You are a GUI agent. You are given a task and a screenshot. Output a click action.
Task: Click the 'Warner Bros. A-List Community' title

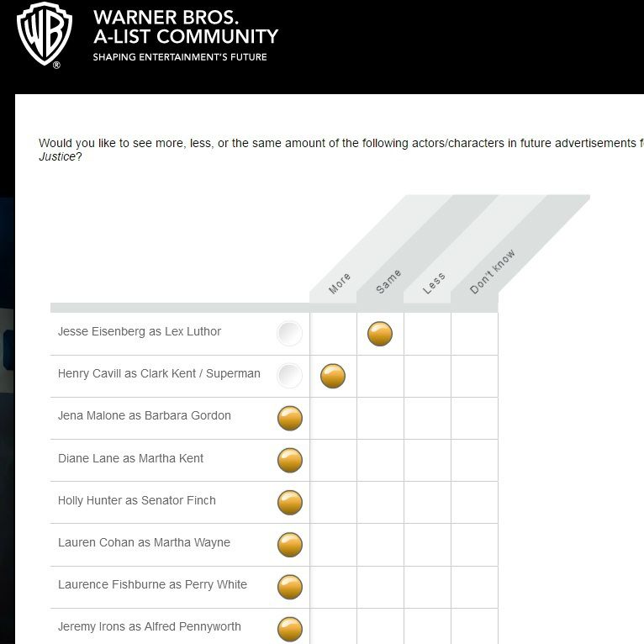point(185,27)
